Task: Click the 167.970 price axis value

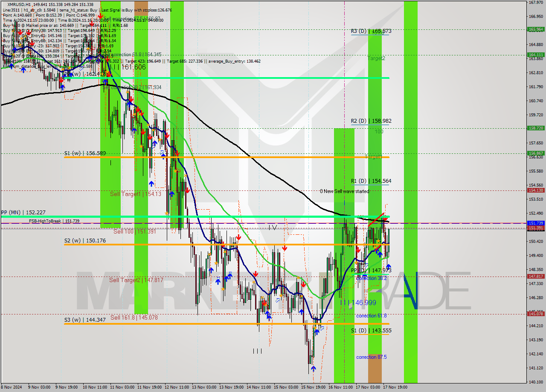Action: 536,3
